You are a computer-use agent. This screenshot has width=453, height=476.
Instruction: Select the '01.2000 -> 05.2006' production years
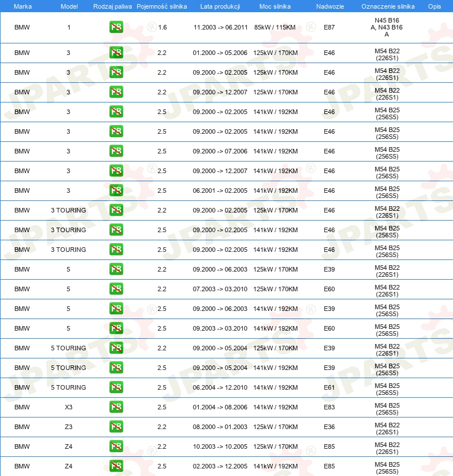[220, 53]
